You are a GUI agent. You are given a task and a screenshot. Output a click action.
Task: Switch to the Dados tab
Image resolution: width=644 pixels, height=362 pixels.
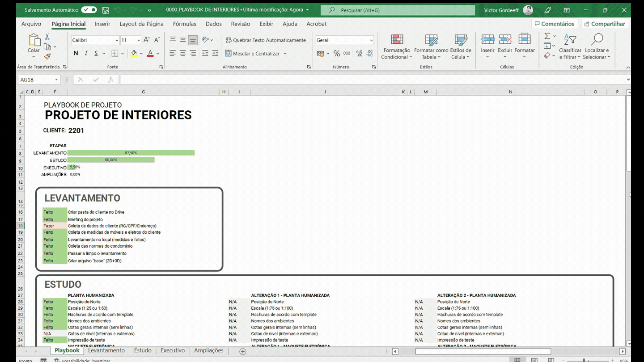point(214,24)
